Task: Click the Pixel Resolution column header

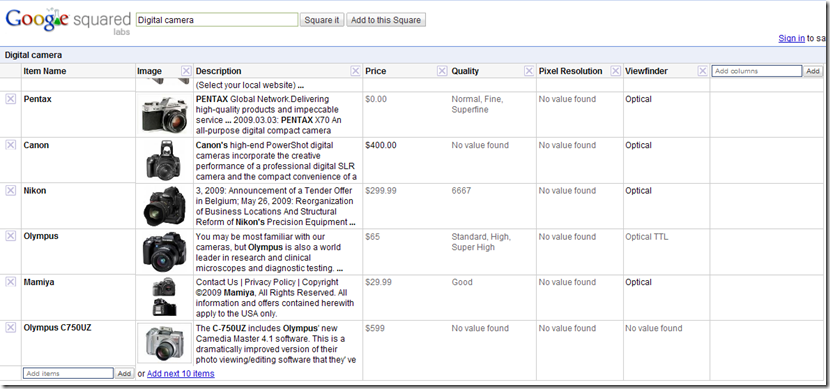Action: coord(571,71)
